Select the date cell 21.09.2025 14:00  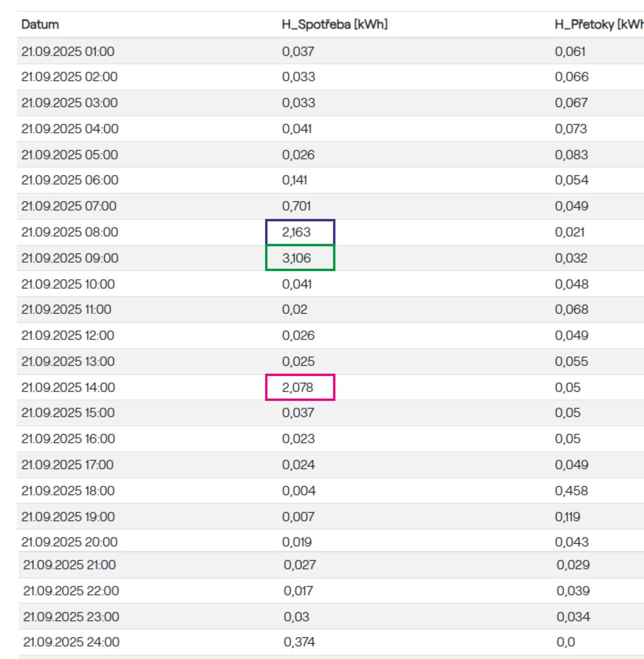click(68, 387)
